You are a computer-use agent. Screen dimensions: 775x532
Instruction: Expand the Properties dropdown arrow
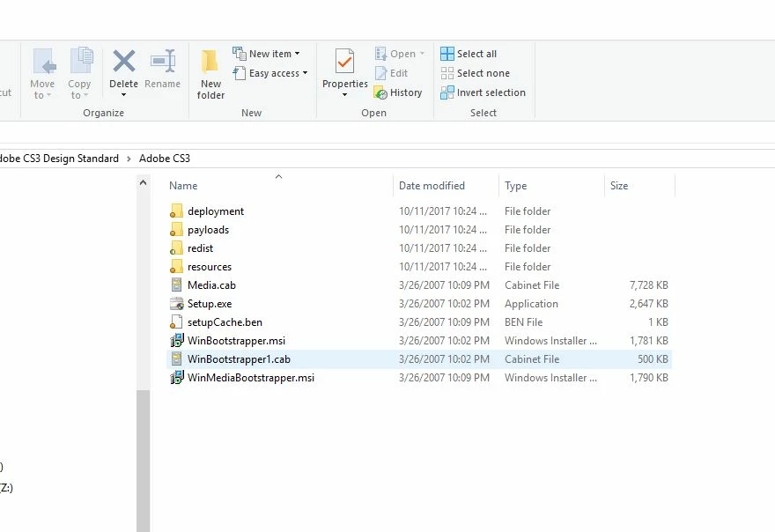344,95
